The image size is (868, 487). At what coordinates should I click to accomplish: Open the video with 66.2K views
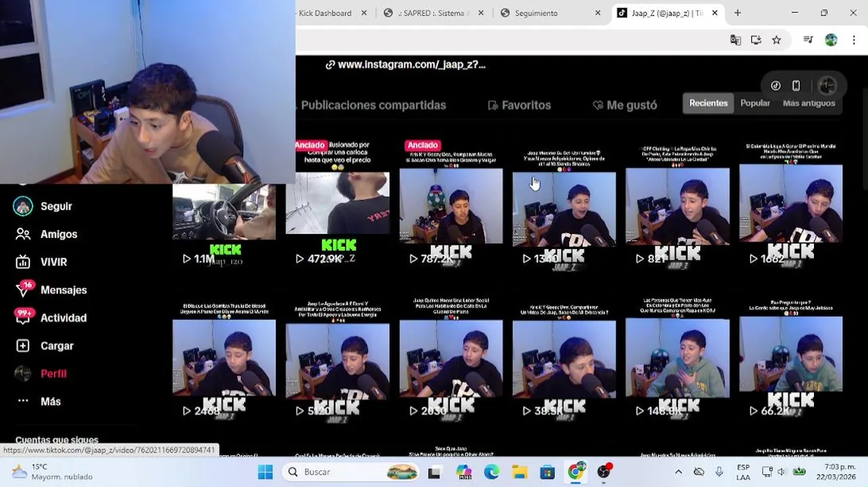pos(791,358)
